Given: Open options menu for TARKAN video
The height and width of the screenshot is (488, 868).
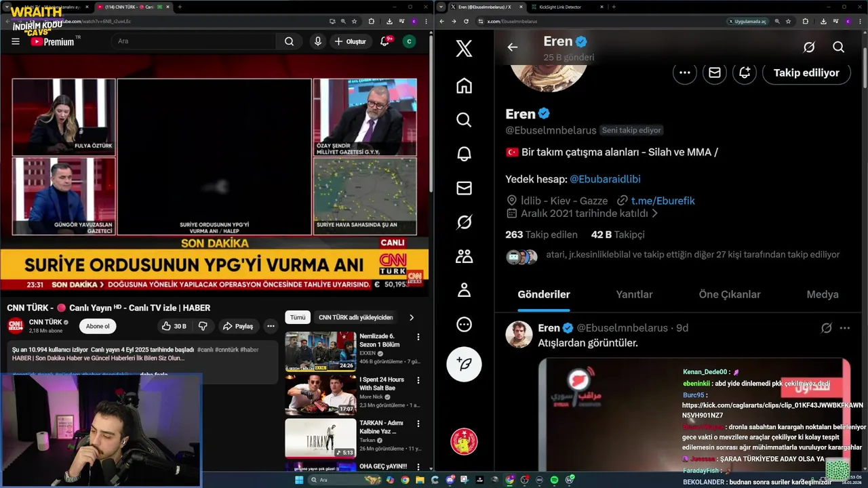Looking at the screenshot, I should tap(418, 424).
